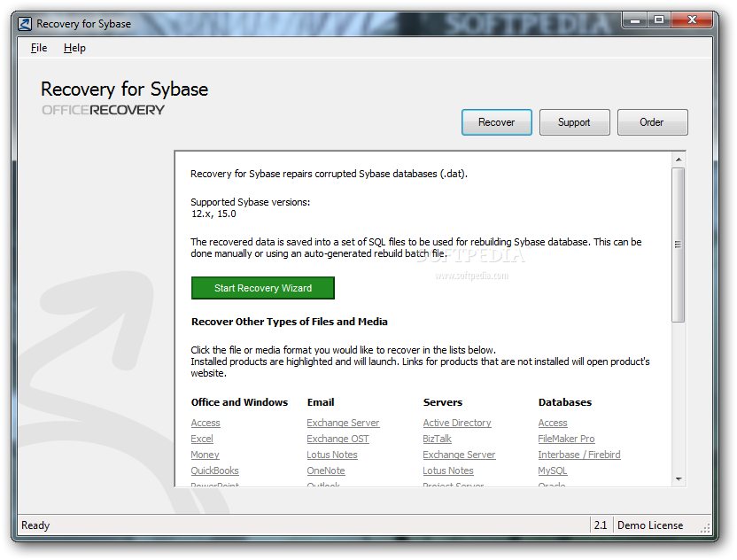737x560 pixels.
Task: Open the Exchange OST link
Action: pos(338,439)
